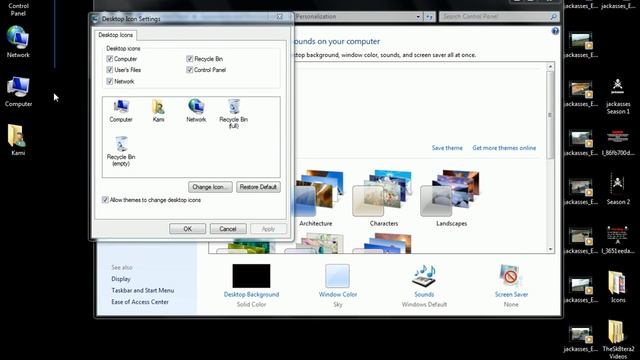Open Taskbar and Start Menu link
Screen dimensions: 640x360
(x=142, y=291)
